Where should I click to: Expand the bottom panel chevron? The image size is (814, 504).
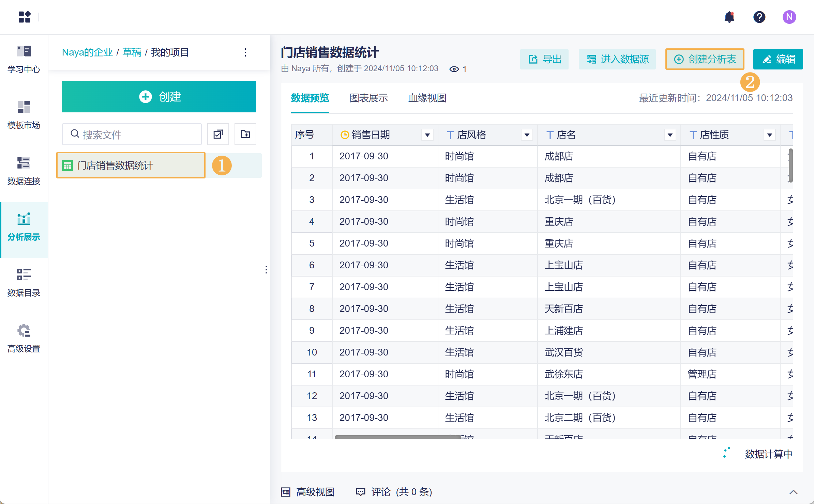point(794,492)
